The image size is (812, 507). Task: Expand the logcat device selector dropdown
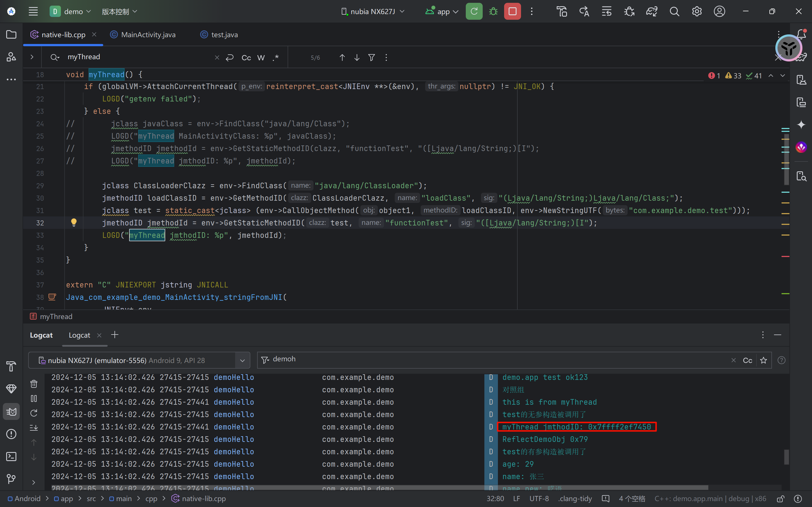(x=242, y=360)
